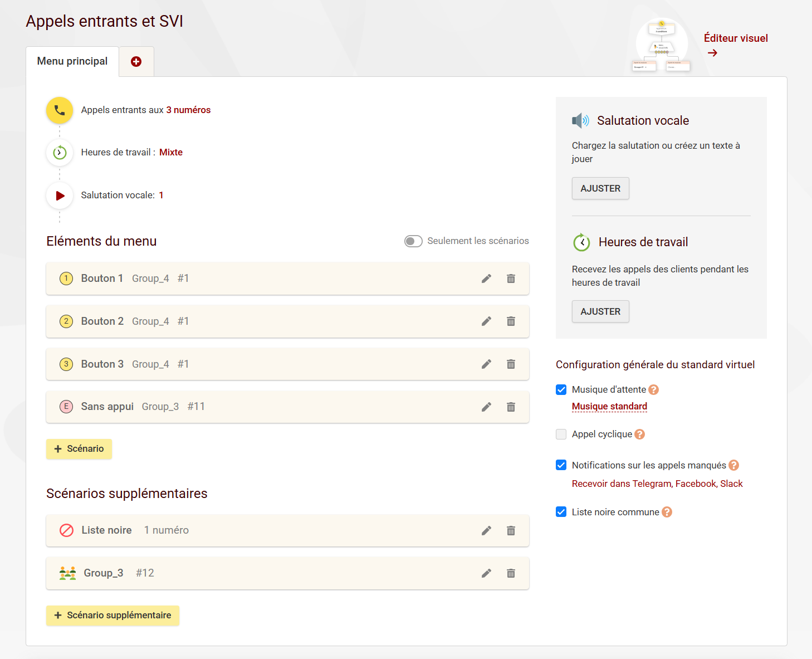This screenshot has width=812, height=659.
Task: Delete the Bouton 2 menu item
Action: tap(511, 321)
